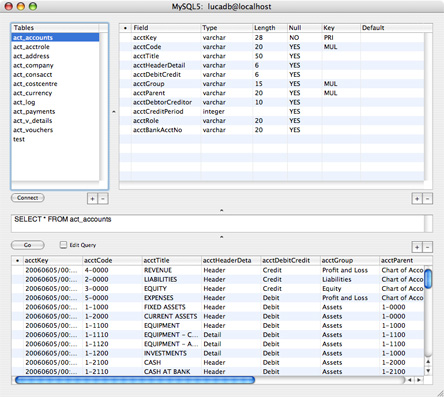This screenshot has height=397, width=444.
Task: Click the plus button above the results table
Action: 417,247
